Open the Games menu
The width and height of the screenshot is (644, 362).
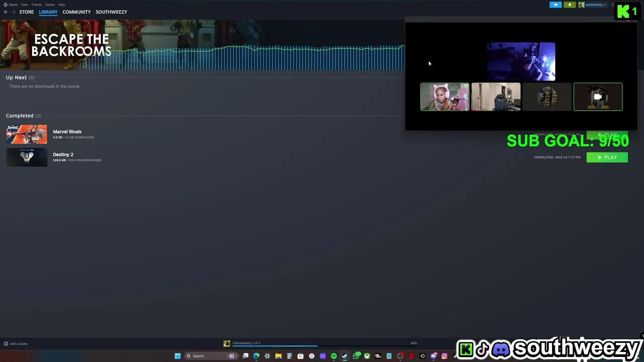[x=50, y=5]
